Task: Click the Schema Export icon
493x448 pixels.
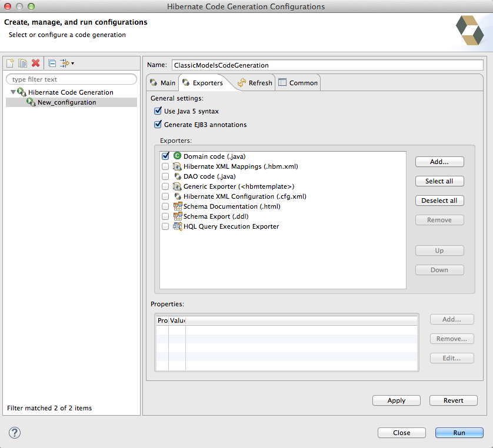Action: pos(178,216)
